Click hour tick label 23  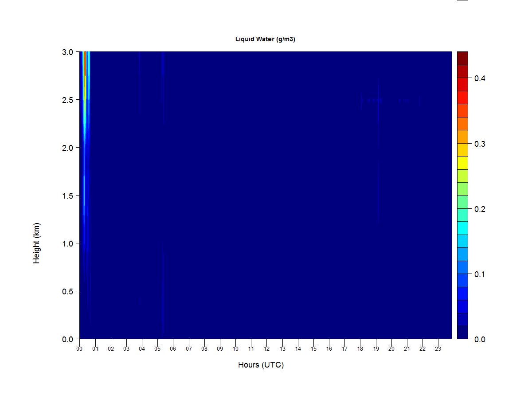pos(438,349)
